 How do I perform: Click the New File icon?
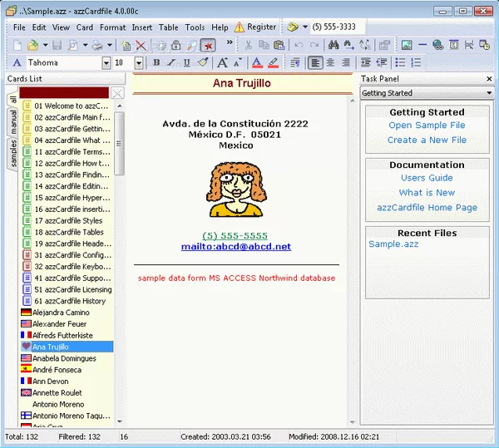point(17,45)
